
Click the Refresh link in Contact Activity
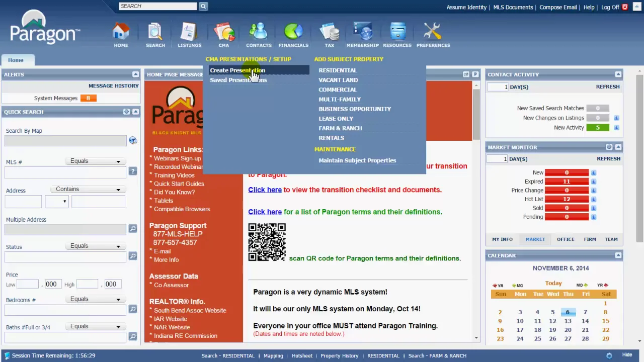[x=608, y=86]
